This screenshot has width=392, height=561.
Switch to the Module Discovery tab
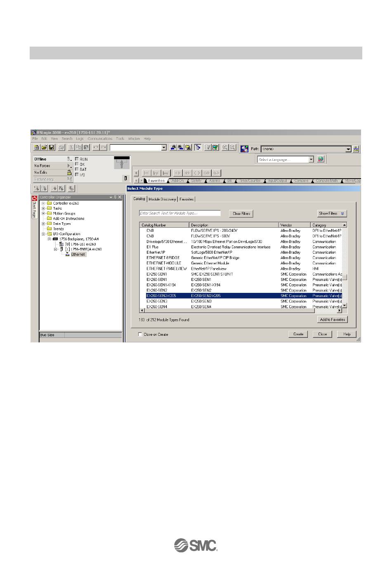pos(162,199)
